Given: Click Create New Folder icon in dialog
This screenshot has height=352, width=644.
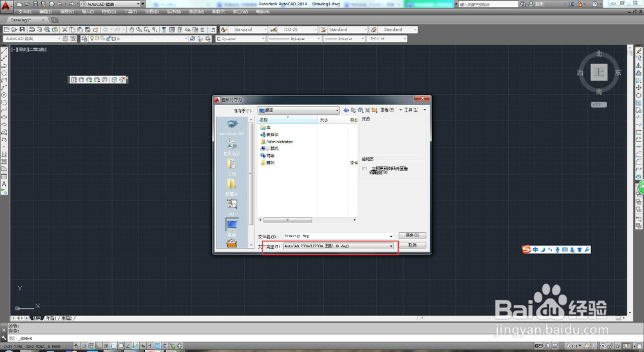Looking at the screenshot, I should coord(374,110).
